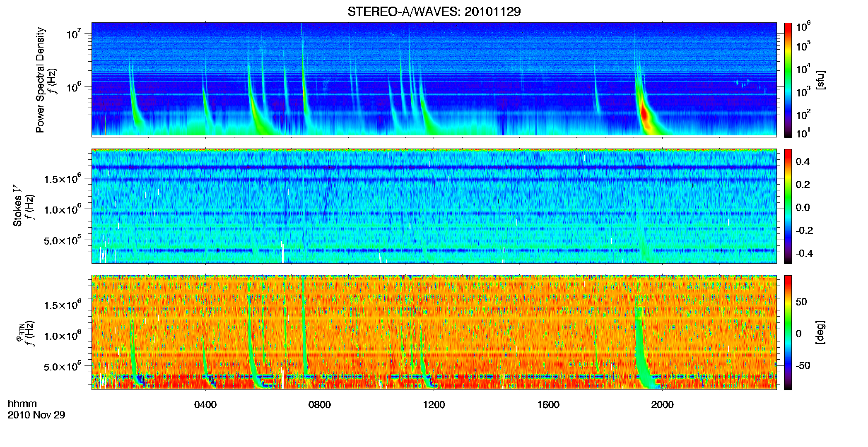Click 1.5×10^6 tick of the φRTN panel
Image resolution: width=868 pixels, height=447 pixels.
tap(63, 305)
